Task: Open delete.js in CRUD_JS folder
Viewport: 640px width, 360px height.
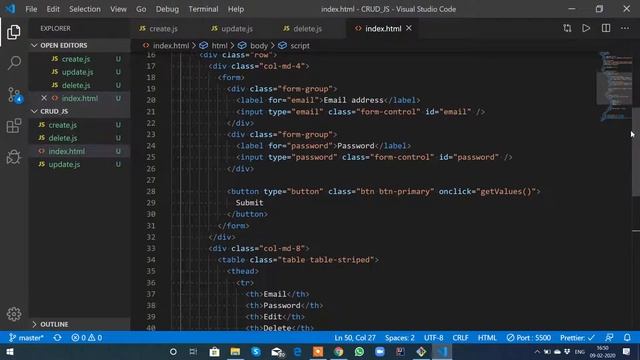Action: pos(79,138)
